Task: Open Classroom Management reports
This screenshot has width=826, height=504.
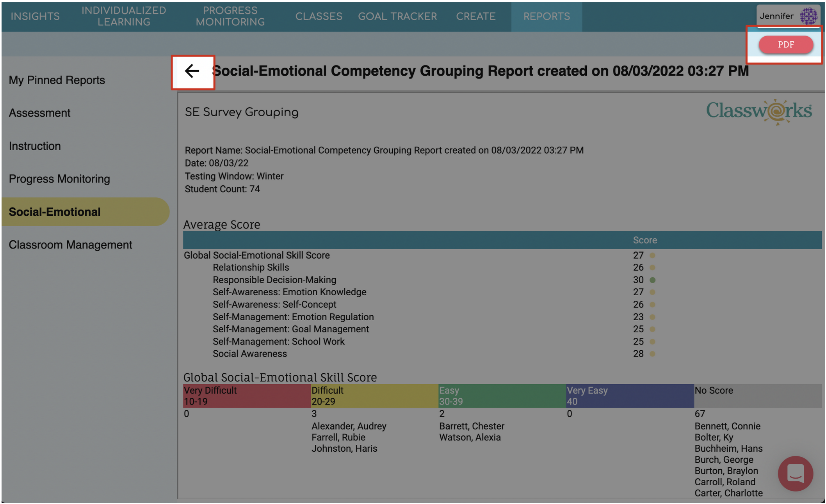Action: click(71, 245)
